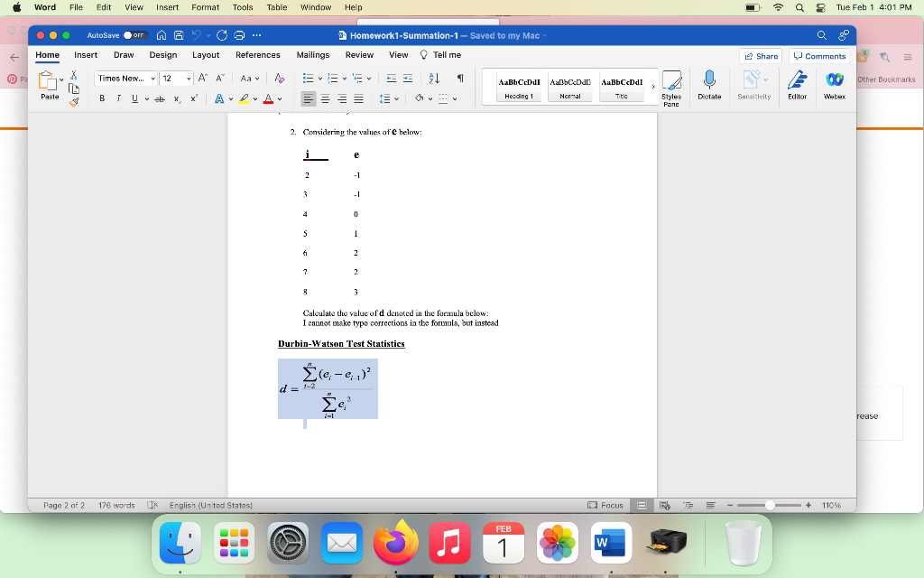The height and width of the screenshot is (578, 924).
Task: Open the Sort dialog
Action: (432, 79)
